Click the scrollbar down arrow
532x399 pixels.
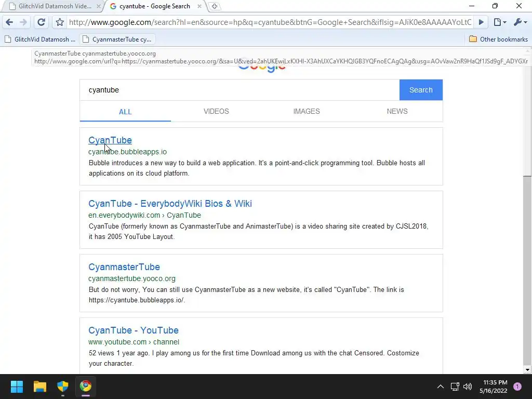click(x=527, y=370)
